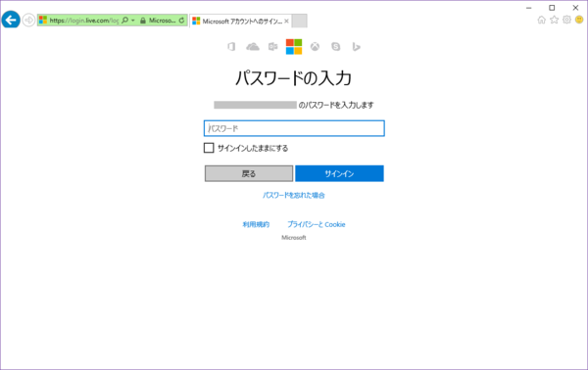Screen dimensions: 588x370
Task: Click the Skype icon in the service row
Action: pos(335,46)
